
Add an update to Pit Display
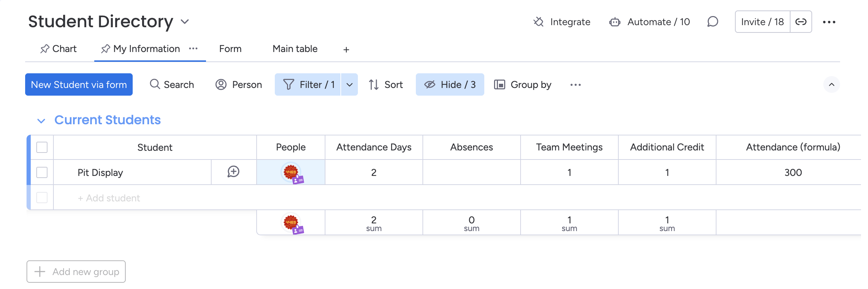233,172
